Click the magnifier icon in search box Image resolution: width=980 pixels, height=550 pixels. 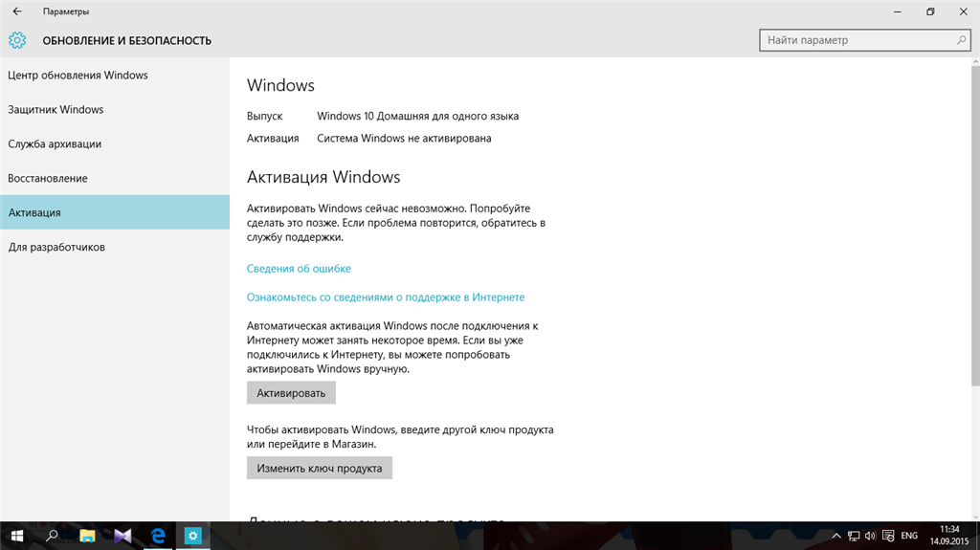click(x=961, y=40)
